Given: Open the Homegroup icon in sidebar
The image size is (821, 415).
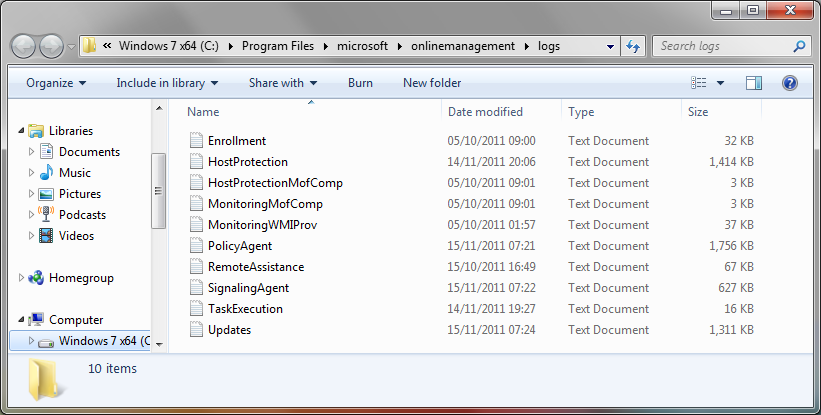Looking at the screenshot, I should point(36,278).
